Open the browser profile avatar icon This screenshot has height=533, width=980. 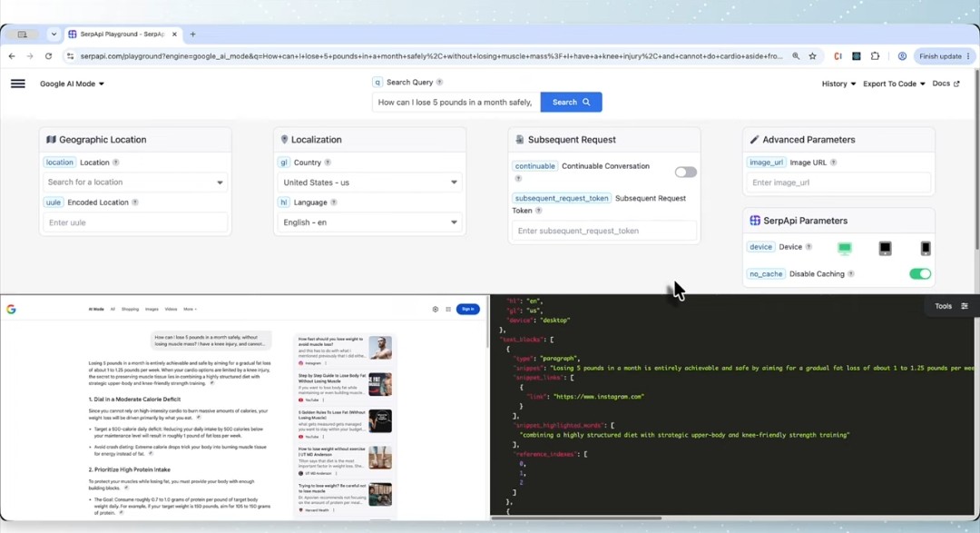(902, 56)
